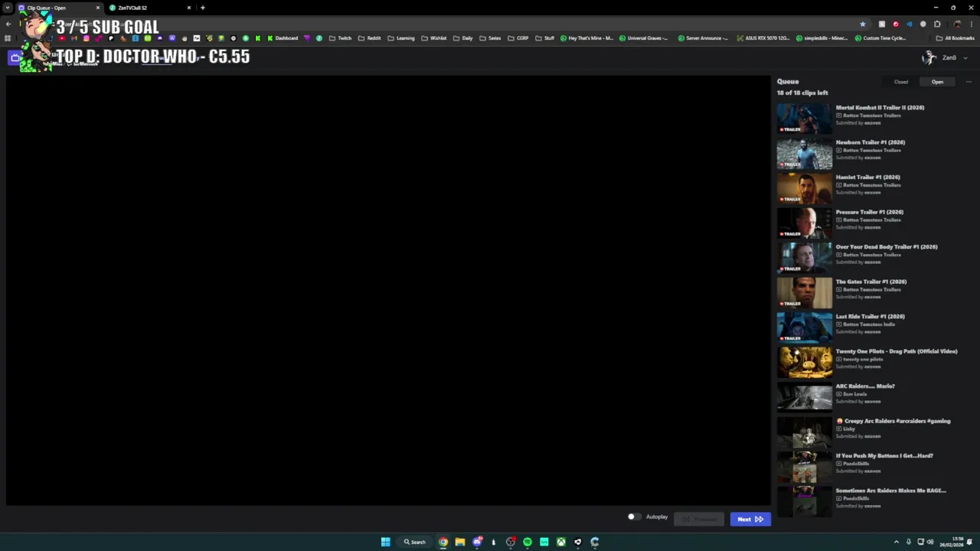Select Mortal Kombat II Trailer II thumbnail
This screenshot has height=551, width=980.
tap(804, 118)
